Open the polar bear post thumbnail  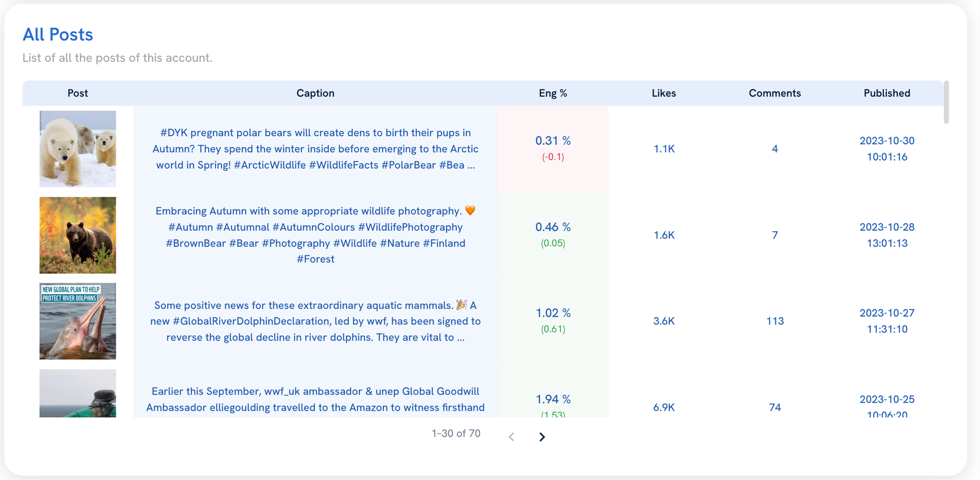tap(78, 149)
